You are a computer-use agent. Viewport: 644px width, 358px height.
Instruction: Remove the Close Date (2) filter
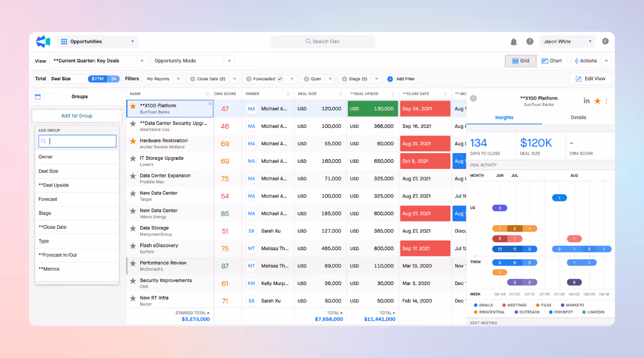(193, 79)
